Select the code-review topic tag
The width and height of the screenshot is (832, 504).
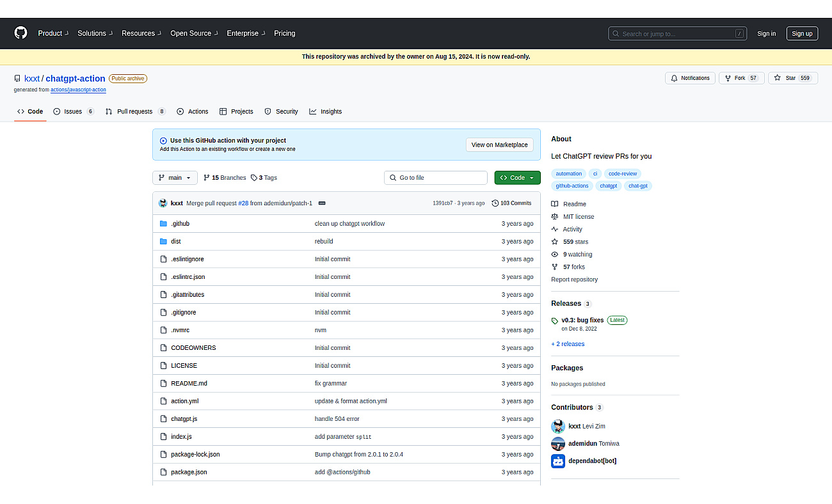point(623,173)
